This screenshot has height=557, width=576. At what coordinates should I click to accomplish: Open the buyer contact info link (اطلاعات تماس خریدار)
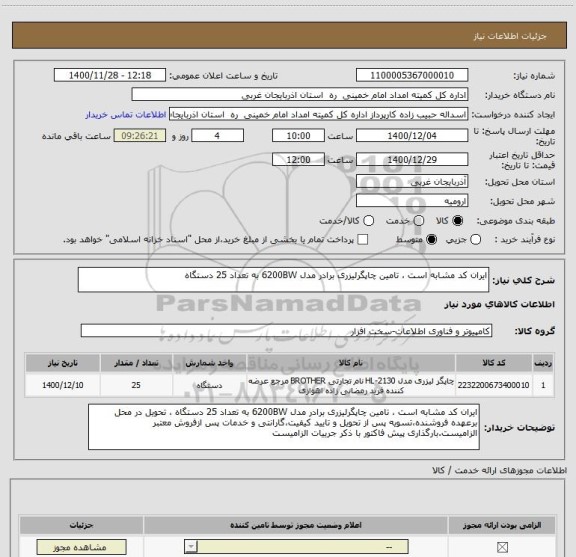tap(126, 115)
